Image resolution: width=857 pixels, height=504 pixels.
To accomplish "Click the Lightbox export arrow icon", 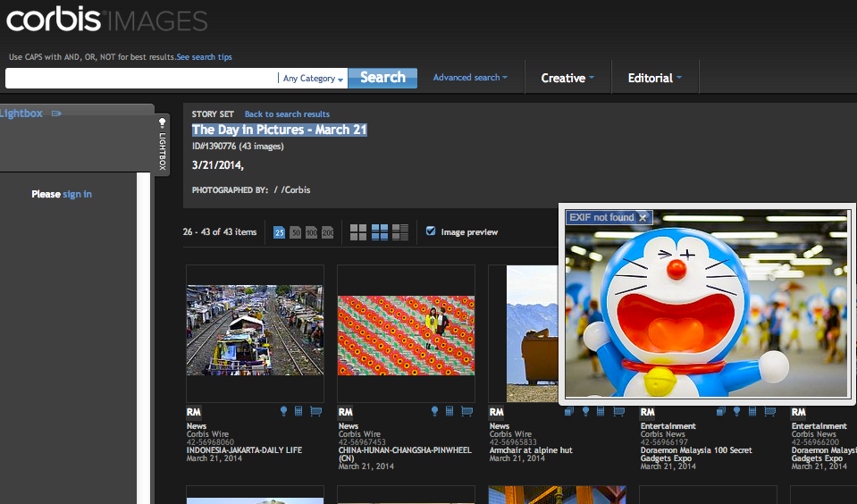I will pos(56,113).
